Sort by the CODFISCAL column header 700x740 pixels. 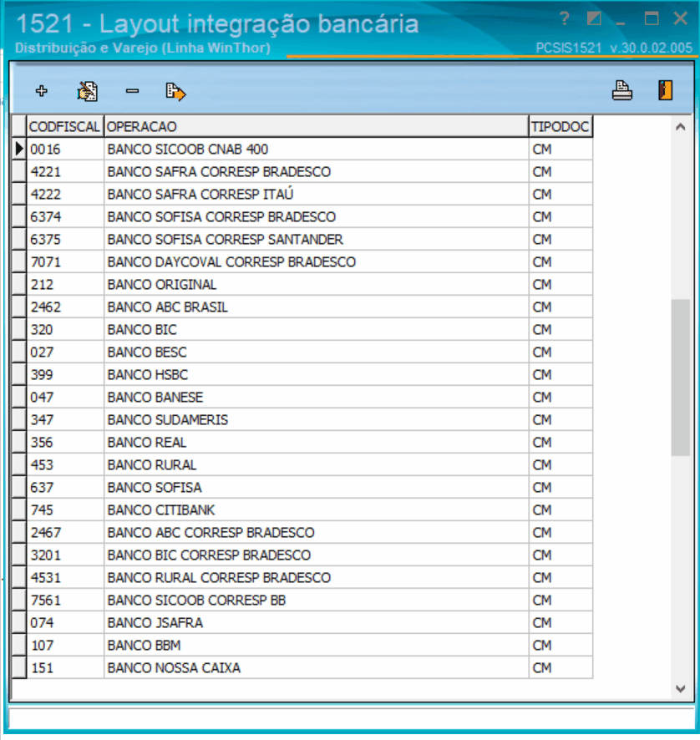pyautogui.click(x=65, y=126)
